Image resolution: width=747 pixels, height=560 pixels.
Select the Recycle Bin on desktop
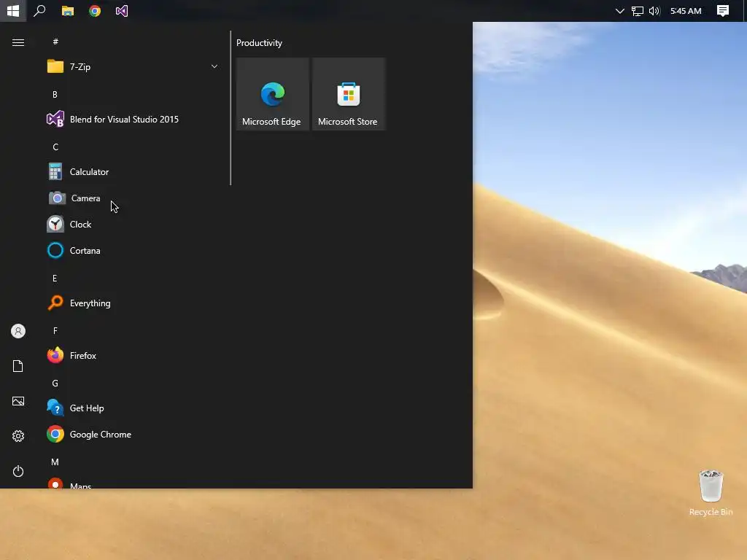tap(711, 493)
